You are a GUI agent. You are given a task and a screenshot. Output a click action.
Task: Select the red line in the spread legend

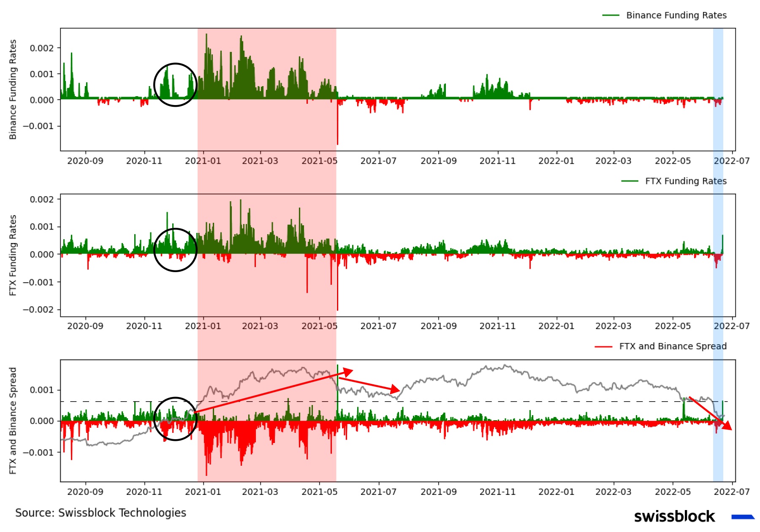(x=603, y=346)
